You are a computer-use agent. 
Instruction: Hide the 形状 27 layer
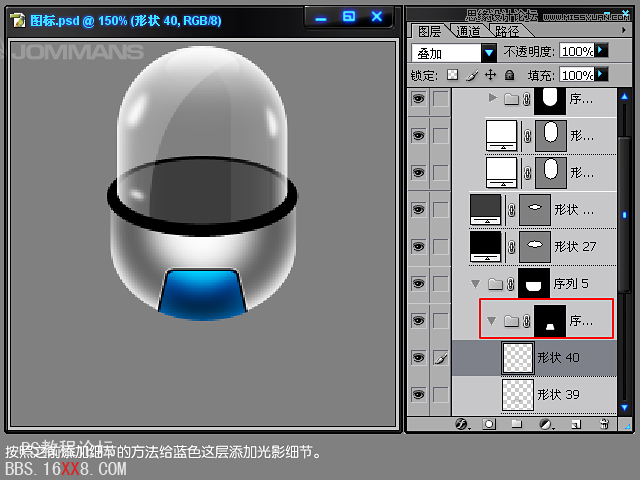click(418, 246)
